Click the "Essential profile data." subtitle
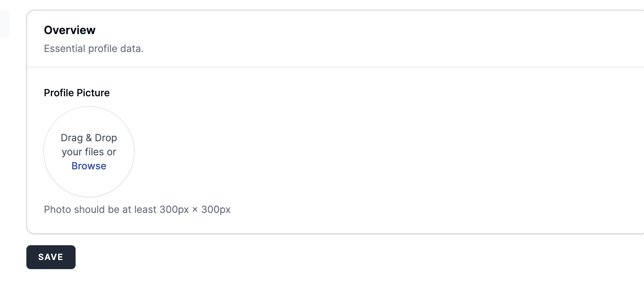The width and height of the screenshot is (644, 286). 94,48
